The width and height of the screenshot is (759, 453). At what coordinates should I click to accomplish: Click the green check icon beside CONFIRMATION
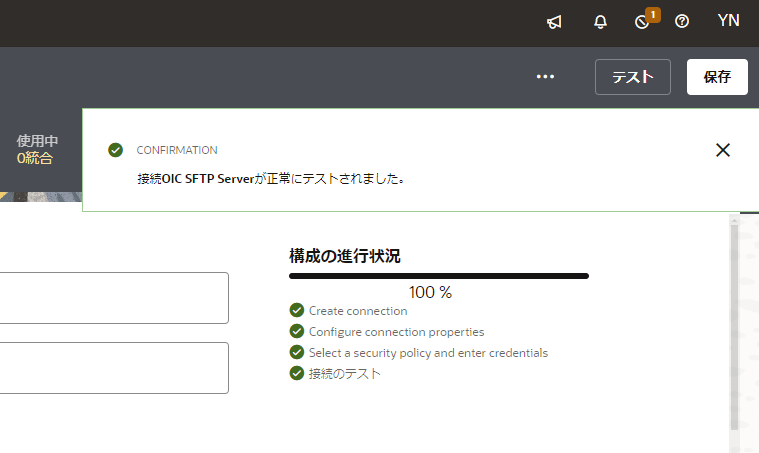116,150
